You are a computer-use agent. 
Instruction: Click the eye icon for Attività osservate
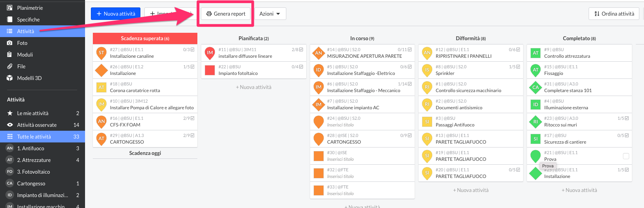10,125
